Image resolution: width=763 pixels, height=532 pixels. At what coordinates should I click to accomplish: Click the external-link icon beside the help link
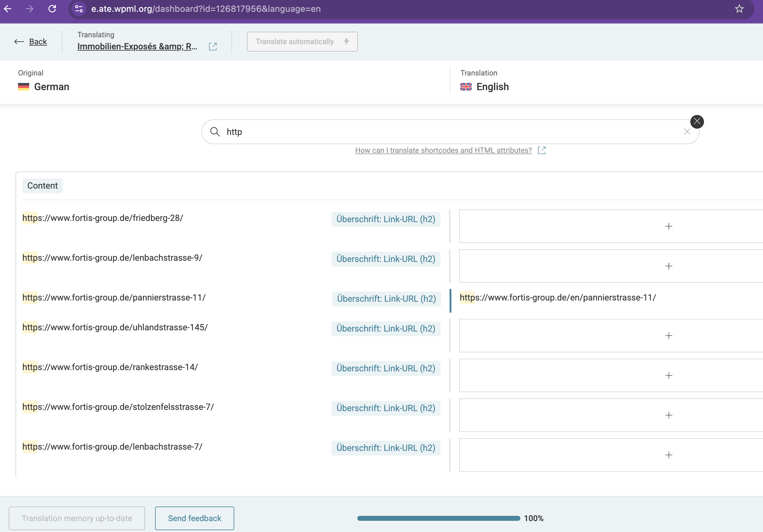click(542, 150)
